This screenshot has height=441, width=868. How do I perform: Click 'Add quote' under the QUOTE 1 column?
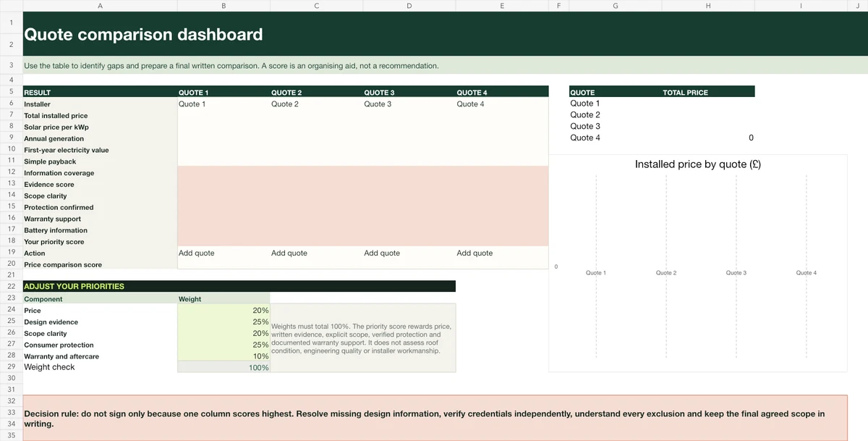point(197,253)
